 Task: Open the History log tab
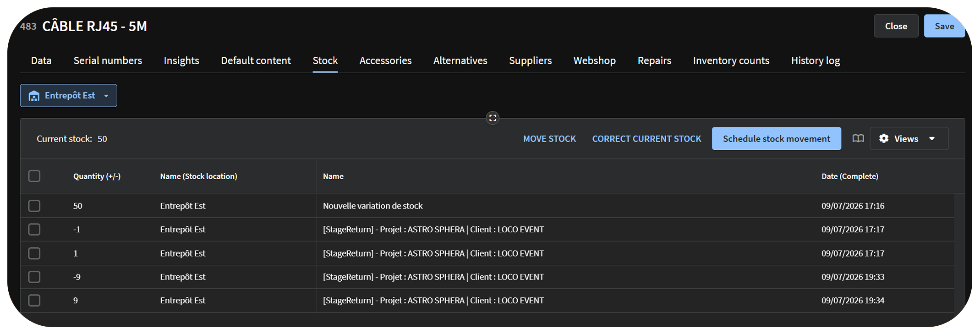point(816,60)
